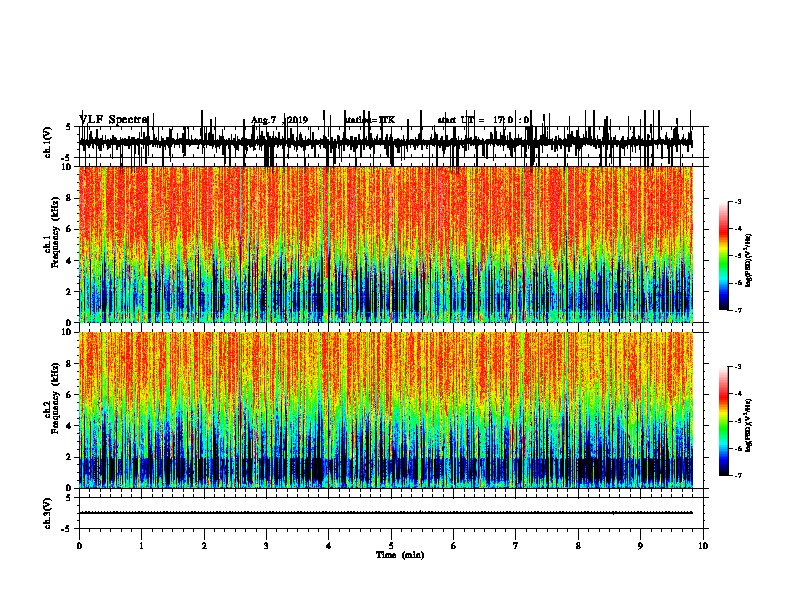
Task: Click the '7' minute tick label
Action: point(516,546)
